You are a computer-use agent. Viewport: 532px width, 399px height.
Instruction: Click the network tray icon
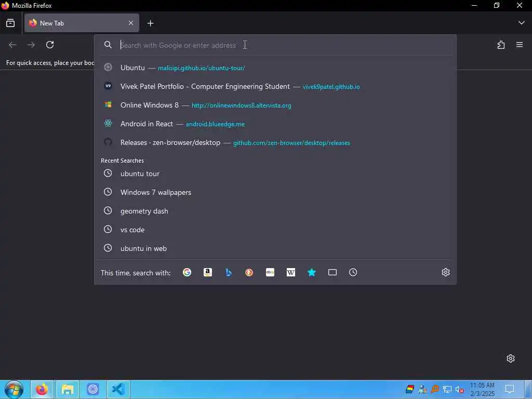coord(447,390)
